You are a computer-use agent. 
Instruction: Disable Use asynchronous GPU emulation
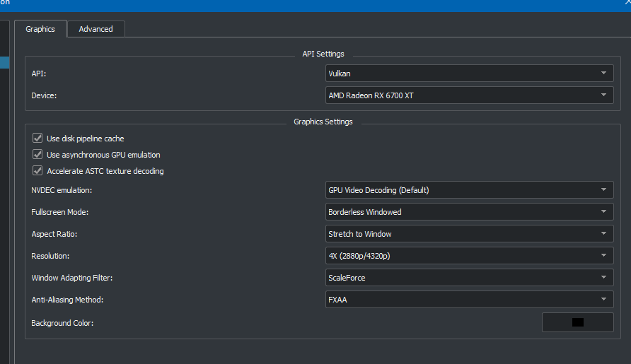click(x=37, y=155)
